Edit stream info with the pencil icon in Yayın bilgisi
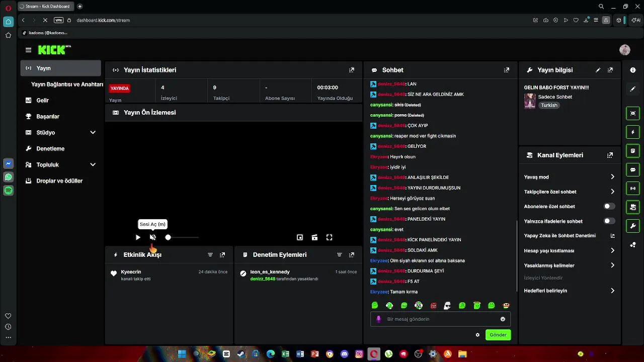Image resolution: width=644 pixels, height=362 pixels. [x=598, y=70]
